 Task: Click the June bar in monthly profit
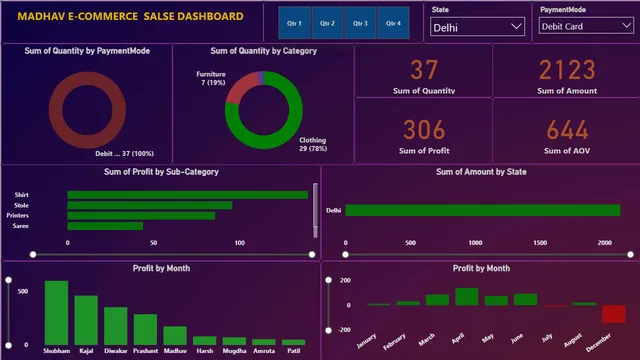click(526, 300)
